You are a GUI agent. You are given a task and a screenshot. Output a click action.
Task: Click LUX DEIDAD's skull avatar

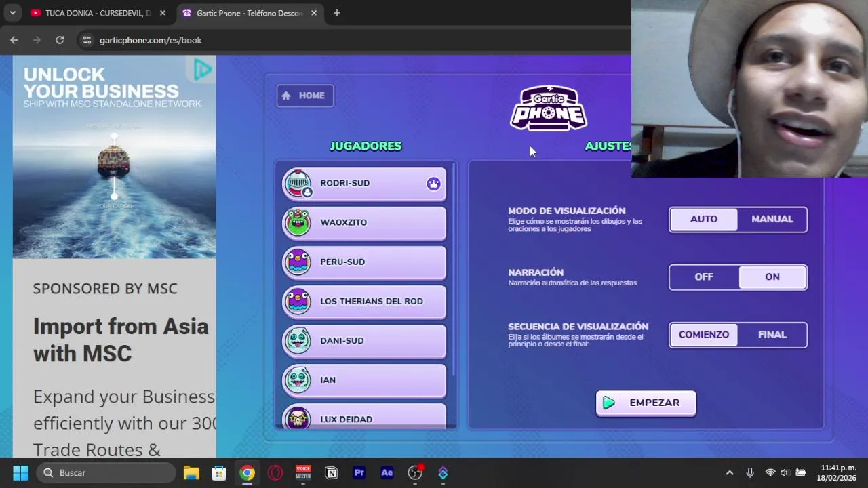pos(298,418)
